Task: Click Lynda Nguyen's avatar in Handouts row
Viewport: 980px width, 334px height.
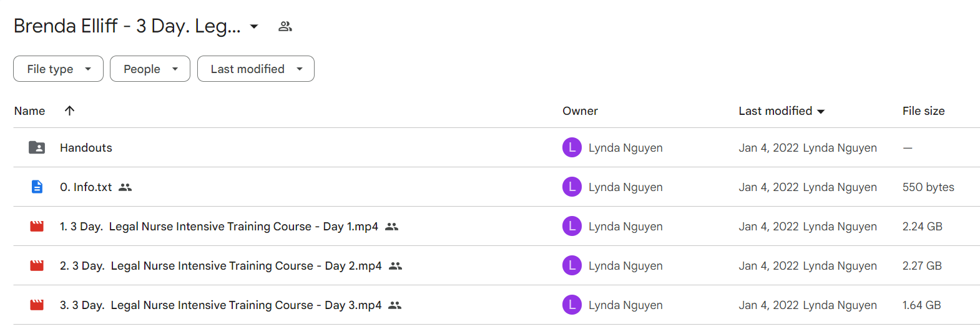Action: coord(572,147)
